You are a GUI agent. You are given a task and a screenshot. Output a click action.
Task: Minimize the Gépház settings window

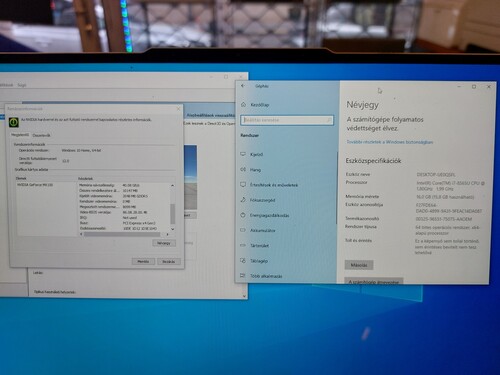tap(459, 87)
